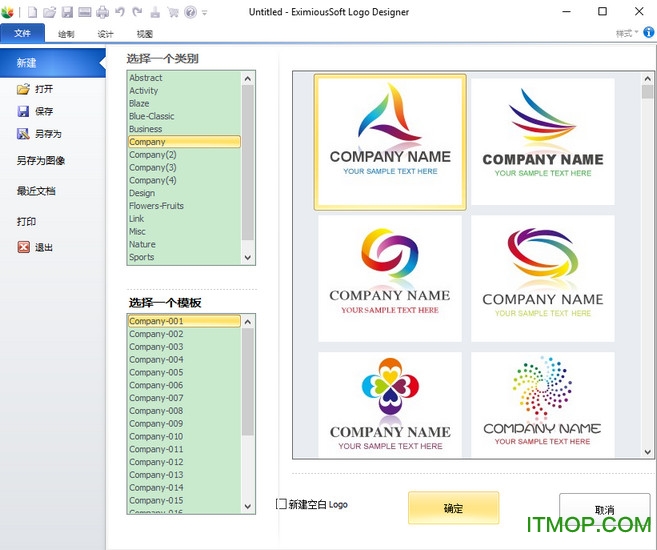Click the 取消 button
Viewport: 657px width, 550px height.
[x=605, y=509]
